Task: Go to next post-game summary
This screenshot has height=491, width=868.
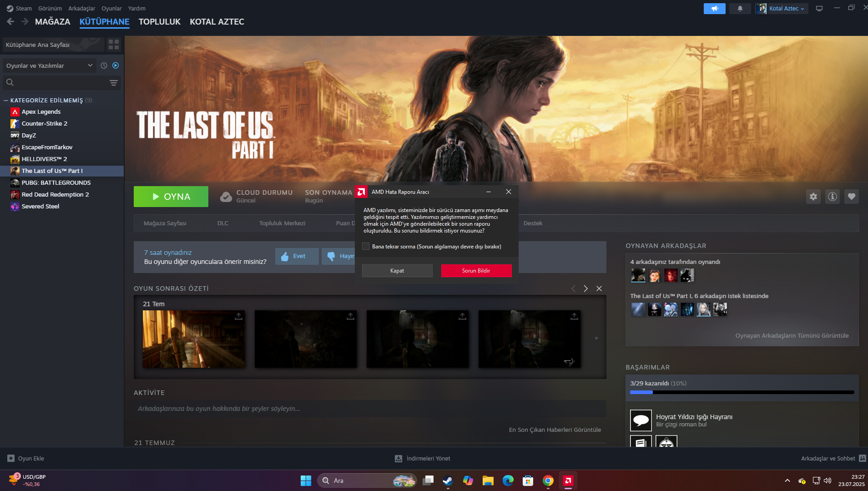Action: click(586, 289)
